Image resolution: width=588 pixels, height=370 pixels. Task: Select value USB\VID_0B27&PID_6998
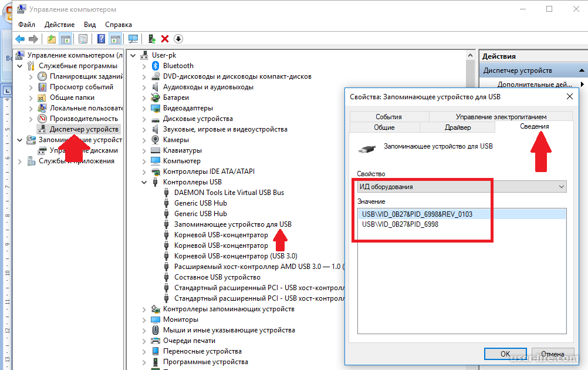400,224
